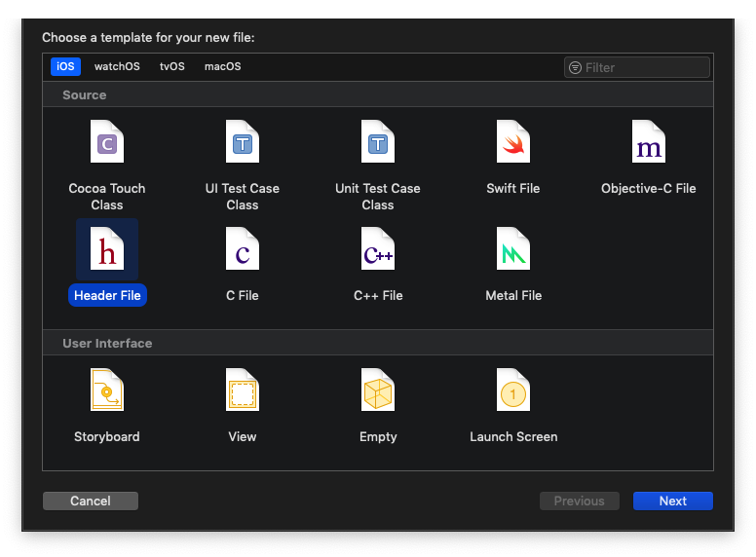Viewport: 756px width, 557px height.
Task: Pick the C File template icon
Action: [x=243, y=249]
